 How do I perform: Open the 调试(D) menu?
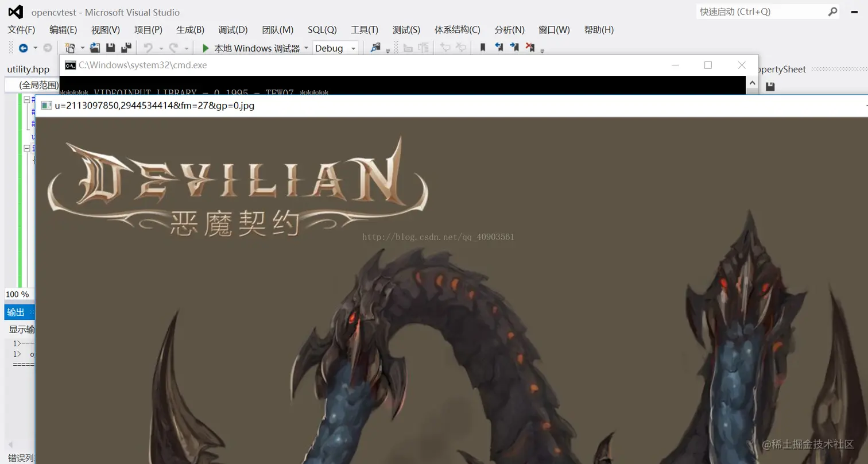(232, 30)
